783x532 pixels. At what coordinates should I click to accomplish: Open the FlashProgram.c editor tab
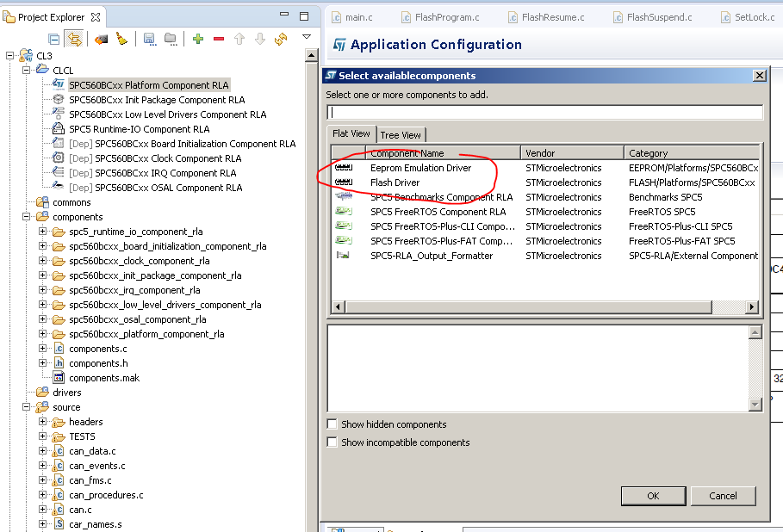click(x=441, y=17)
